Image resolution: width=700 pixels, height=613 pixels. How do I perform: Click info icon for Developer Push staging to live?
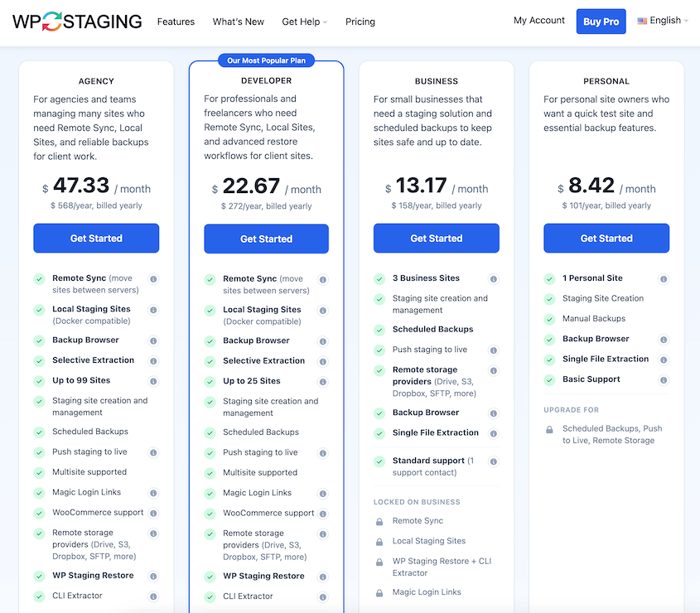point(323,454)
